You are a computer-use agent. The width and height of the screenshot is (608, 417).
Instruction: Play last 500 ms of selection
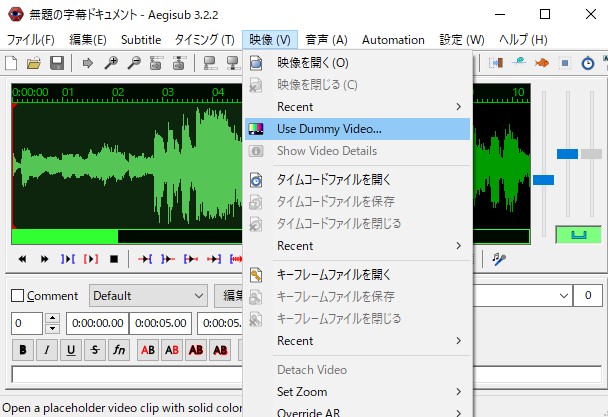(214, 259)
